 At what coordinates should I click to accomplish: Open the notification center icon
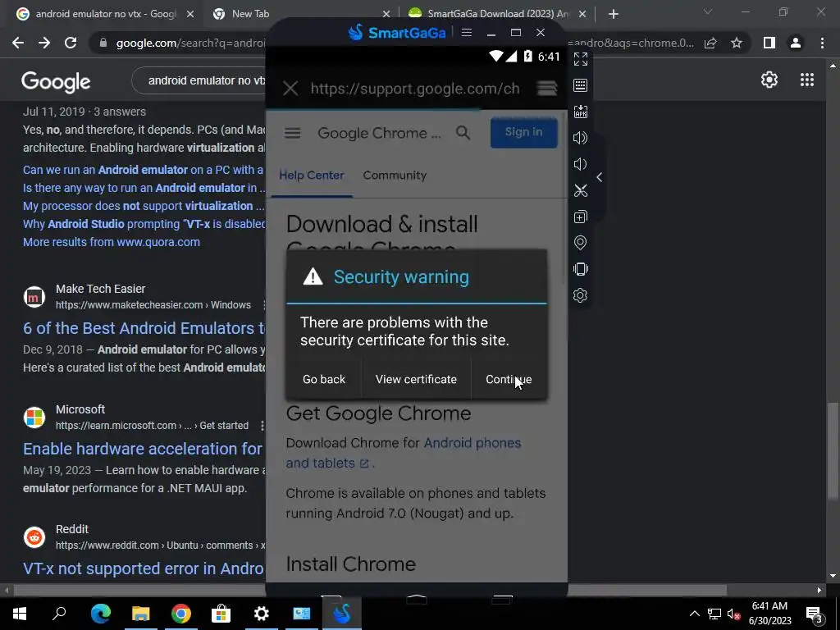[815, 614]
